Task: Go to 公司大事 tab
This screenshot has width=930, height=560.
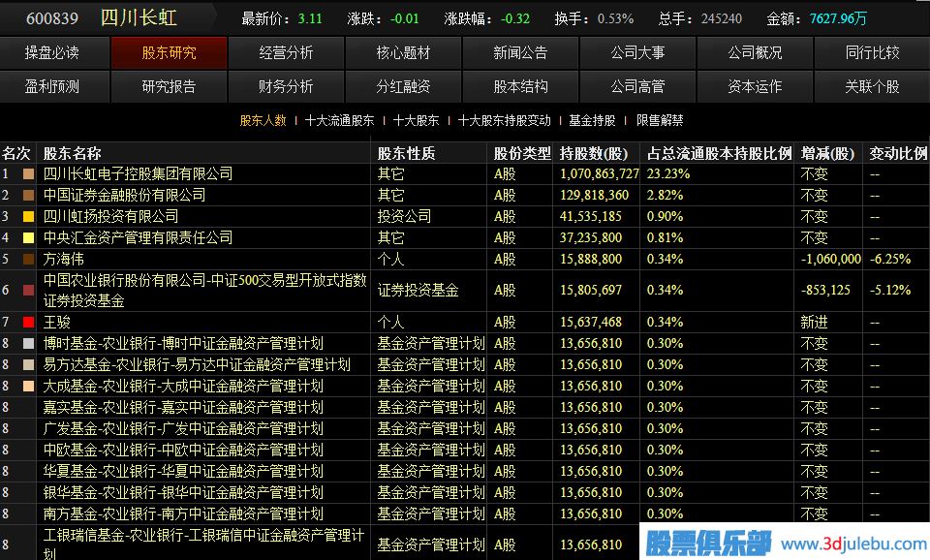Action: [637, 52]
